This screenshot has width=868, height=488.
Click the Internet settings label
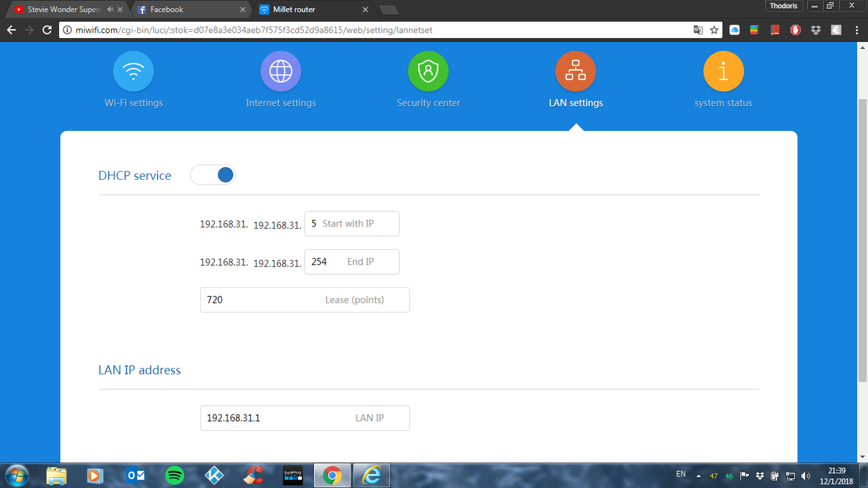(281, 103)
